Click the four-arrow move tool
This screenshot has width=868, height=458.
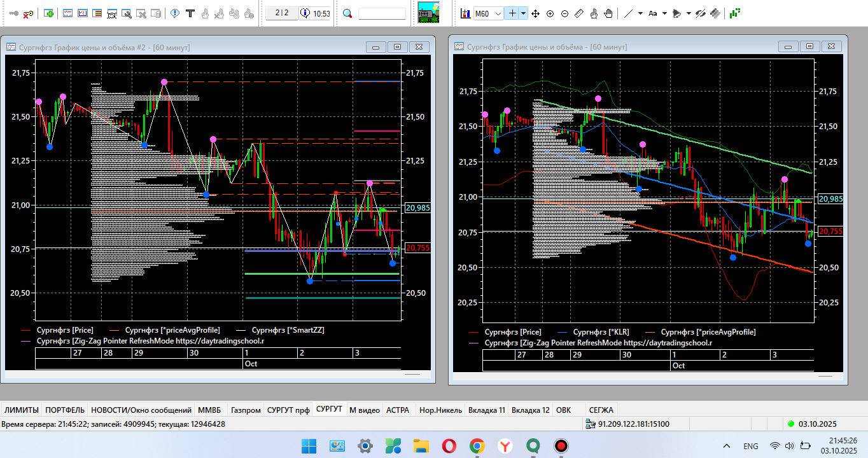click(x=535, y=13)
